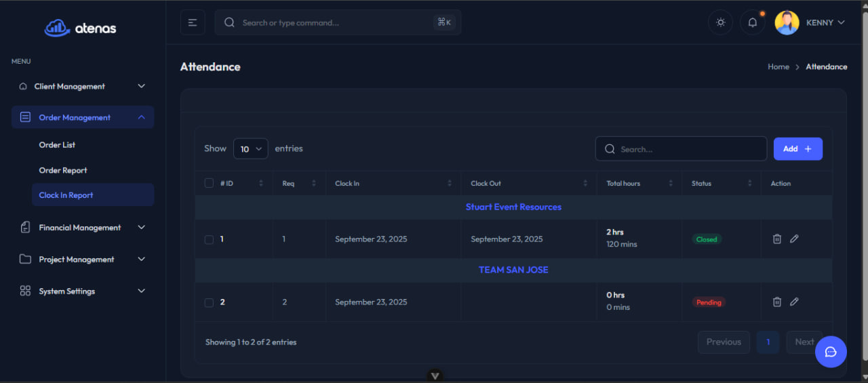The image size is (868, 383).
Task: Tick the checkbox for row ID 1
Action: 209,239
